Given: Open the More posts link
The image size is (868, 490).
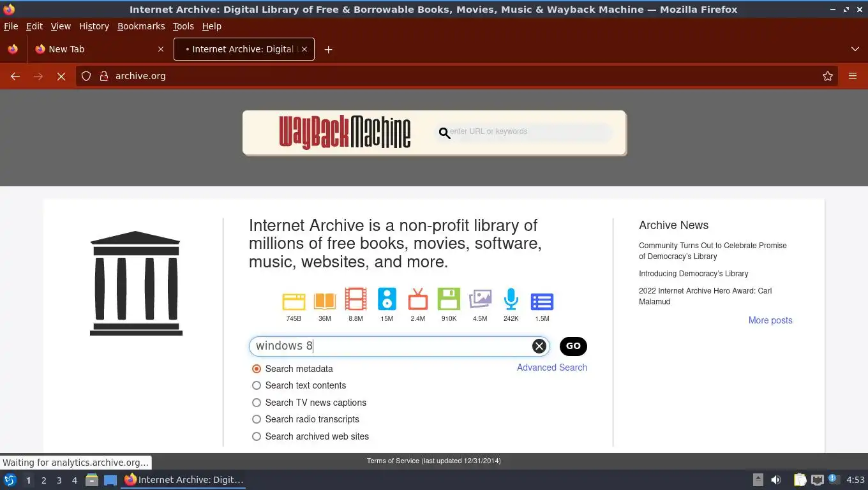Looking at the screenshot, I should pyautogui.click(x=770, y=320).
